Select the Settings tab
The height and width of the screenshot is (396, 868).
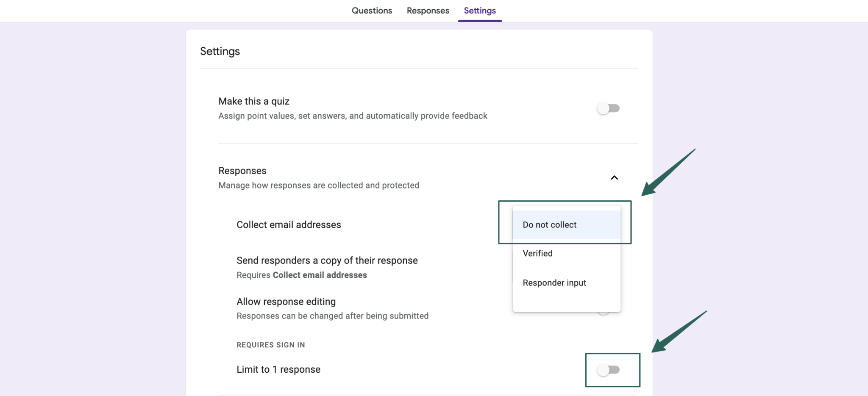tap(480, 11)
